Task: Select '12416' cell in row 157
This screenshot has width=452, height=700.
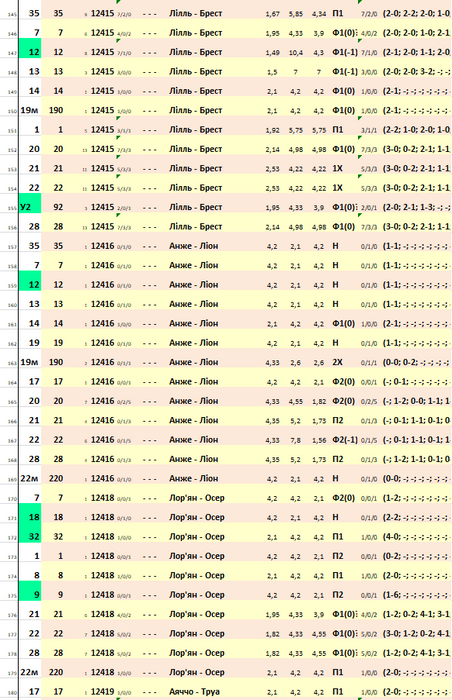Action: (102, 246)
